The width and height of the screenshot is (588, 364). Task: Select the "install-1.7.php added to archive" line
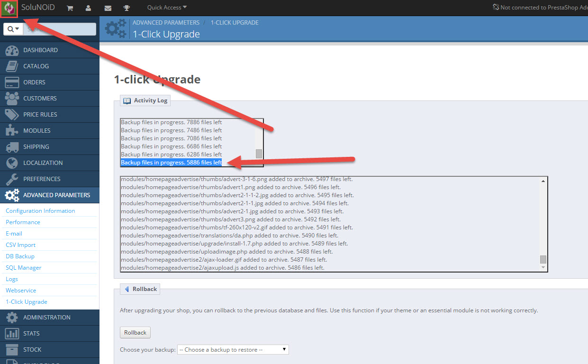(x=234, y=244)
